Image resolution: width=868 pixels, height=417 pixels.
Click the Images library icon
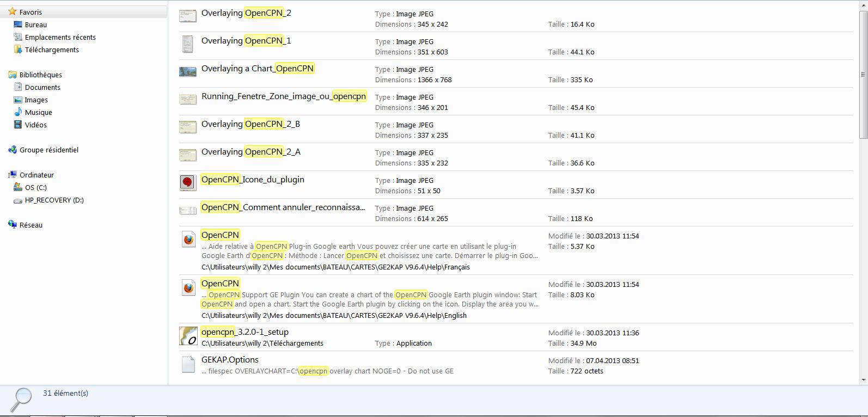coord(17,100)
